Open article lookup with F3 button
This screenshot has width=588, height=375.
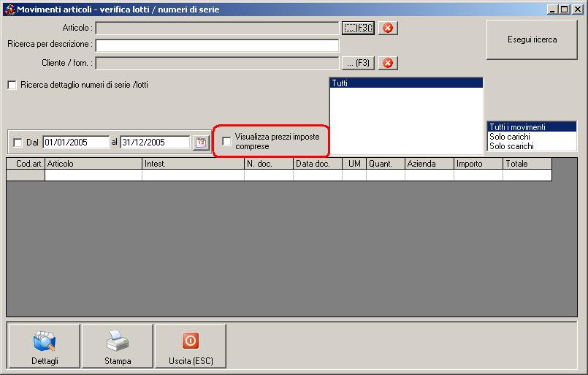(358, 28)
